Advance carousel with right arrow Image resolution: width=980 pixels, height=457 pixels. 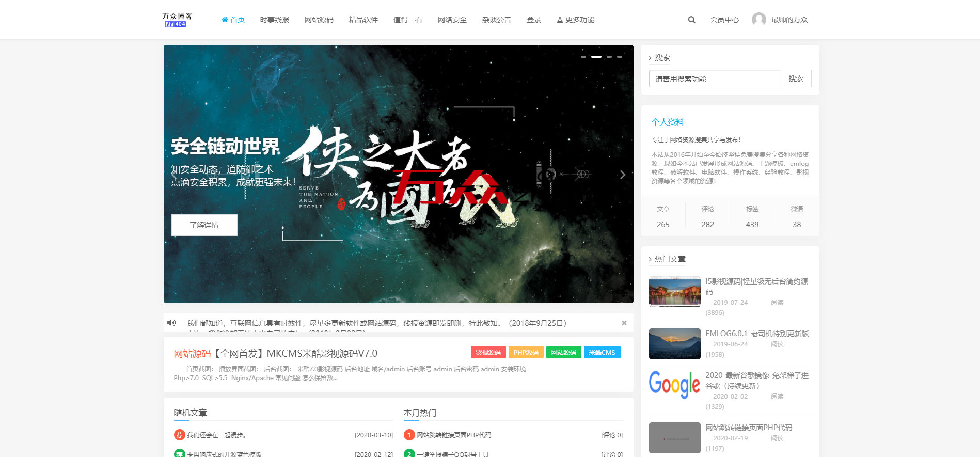[x=622, y=175]
